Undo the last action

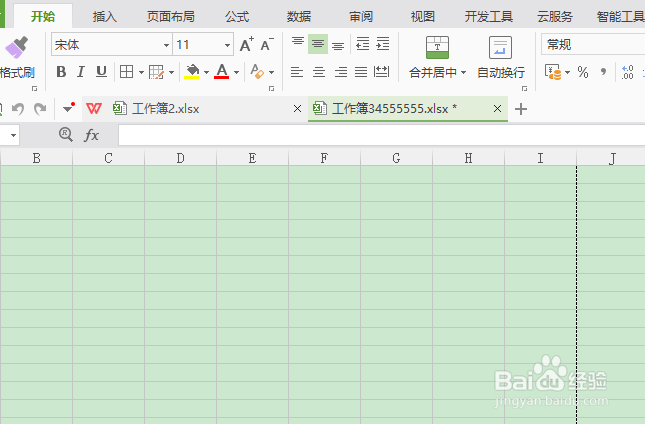tap(18, 109)
